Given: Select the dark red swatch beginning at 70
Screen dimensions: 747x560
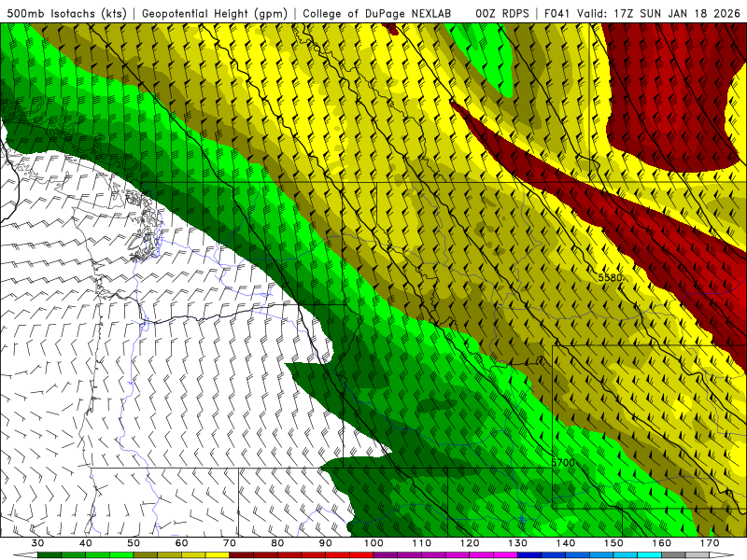Looking at the screenshot, I should pyautogui.click(x=242, y=555).
